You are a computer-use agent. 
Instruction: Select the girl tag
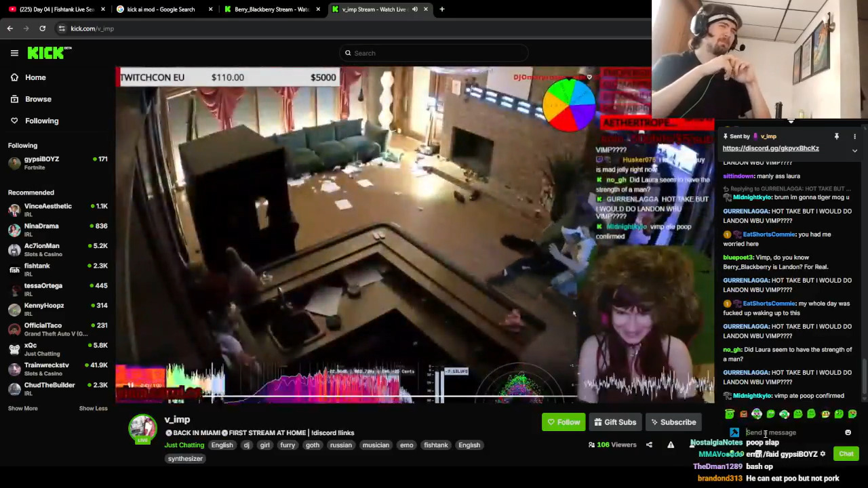(264, 445)
